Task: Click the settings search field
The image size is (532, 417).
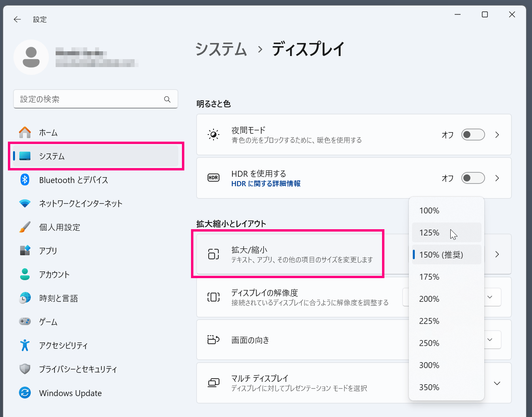Action: (89, 99)
